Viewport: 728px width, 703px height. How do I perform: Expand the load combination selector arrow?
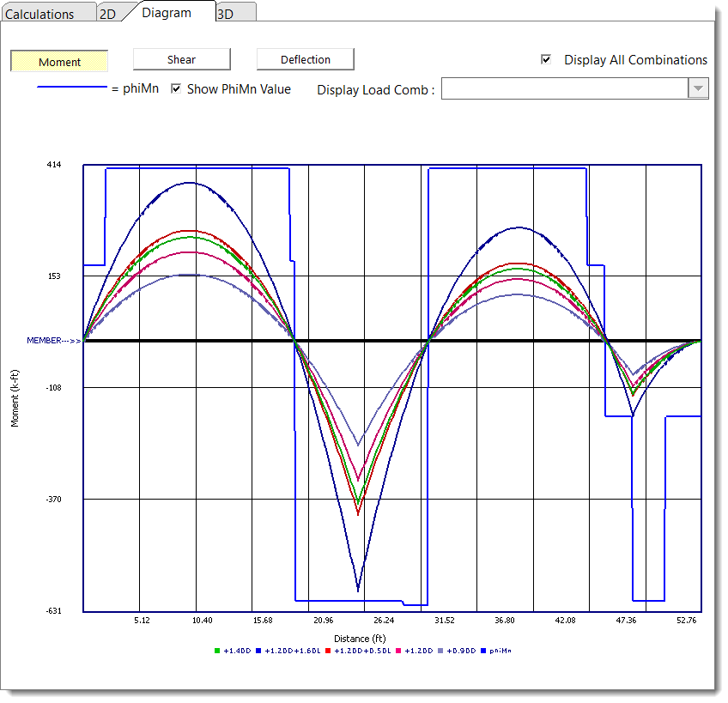point(698,88)
